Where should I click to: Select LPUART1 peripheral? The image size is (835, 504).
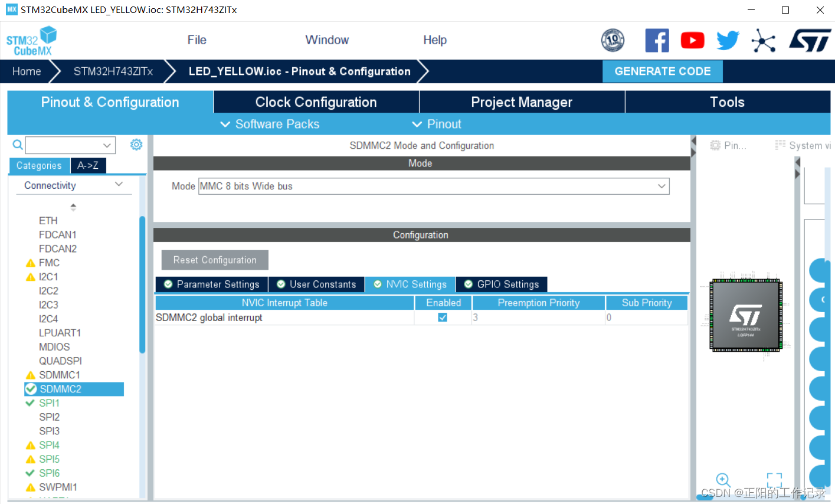pos(60,333)
